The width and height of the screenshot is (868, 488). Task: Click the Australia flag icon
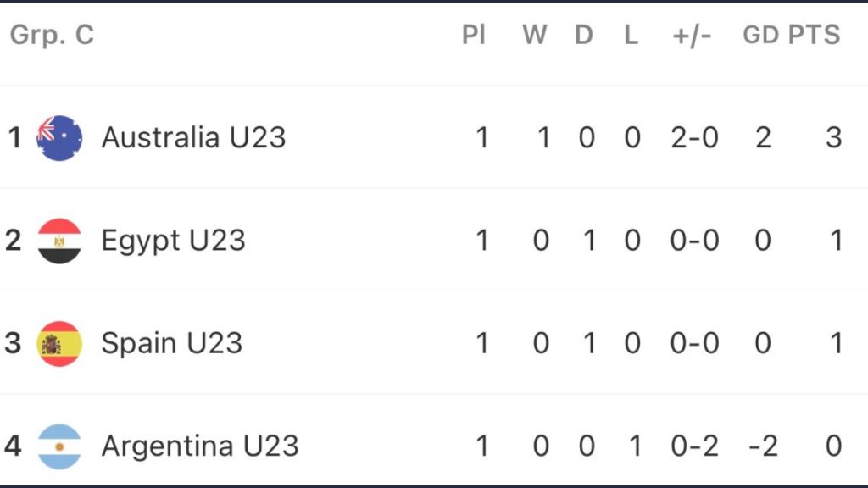(x=59, y=138)
